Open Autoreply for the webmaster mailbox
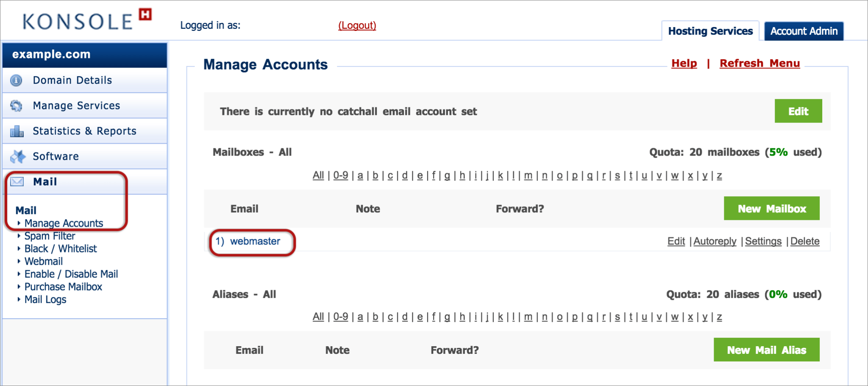The height and width of the screenshot is (386, 868). [714, 241]
